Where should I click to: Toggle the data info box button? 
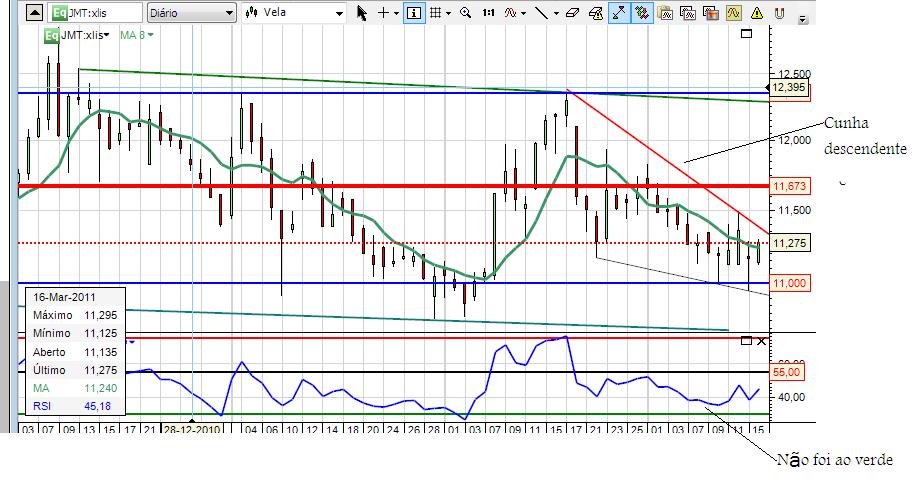[414, 13]
